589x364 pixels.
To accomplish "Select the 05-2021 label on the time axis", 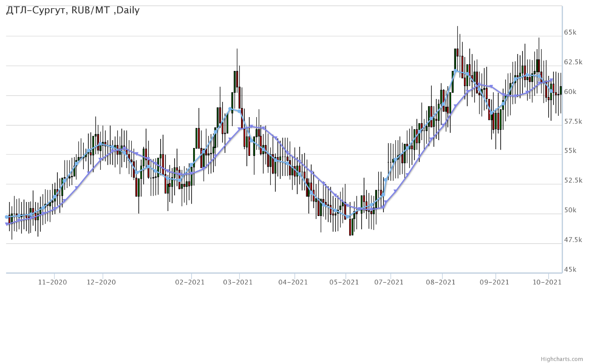I will 345,282.
